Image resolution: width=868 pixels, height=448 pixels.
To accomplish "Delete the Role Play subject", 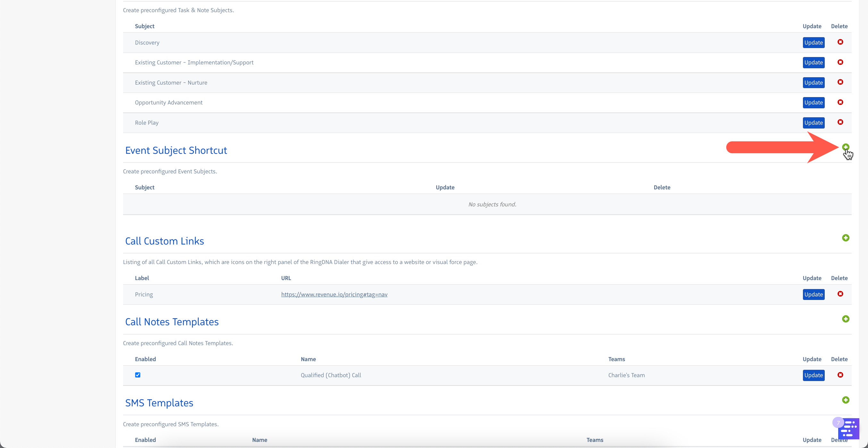I will tap(840, 122).
